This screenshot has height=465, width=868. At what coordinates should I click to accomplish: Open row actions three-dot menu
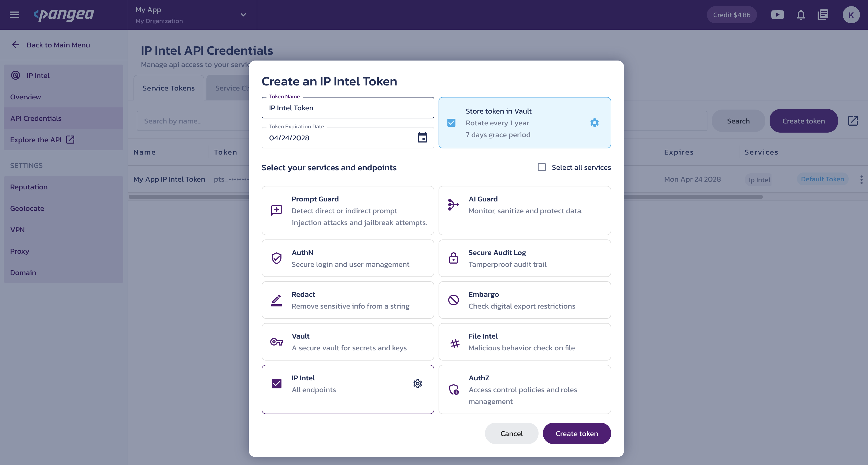[x=861, y=179]
